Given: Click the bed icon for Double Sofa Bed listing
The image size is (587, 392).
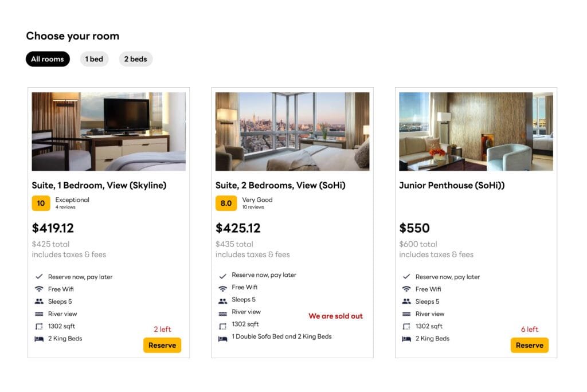Looking at the screenshot, I should [x=222, y=336].
